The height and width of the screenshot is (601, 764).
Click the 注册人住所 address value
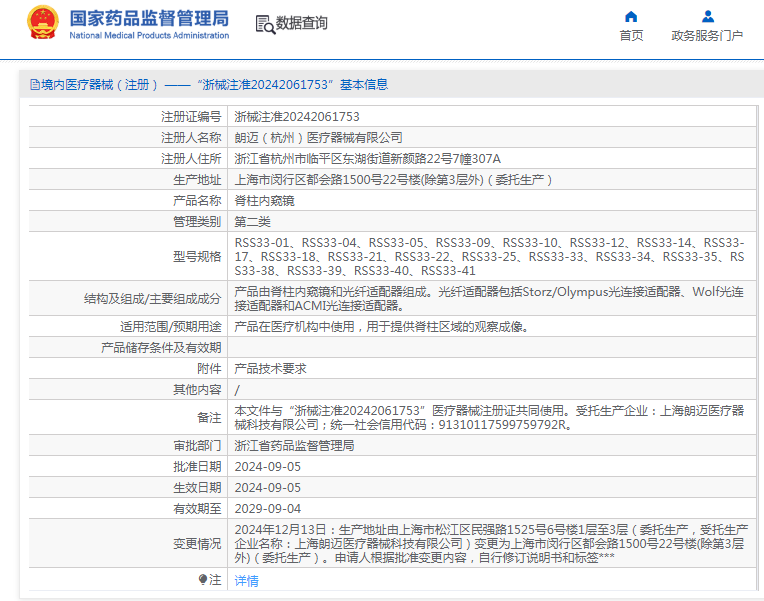tap(367, 159)
